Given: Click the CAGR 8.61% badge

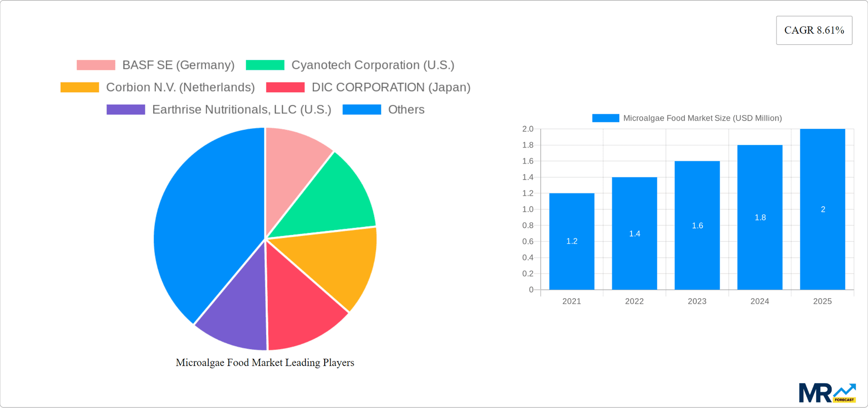Looking at the screenshot, I should (814, 30).
